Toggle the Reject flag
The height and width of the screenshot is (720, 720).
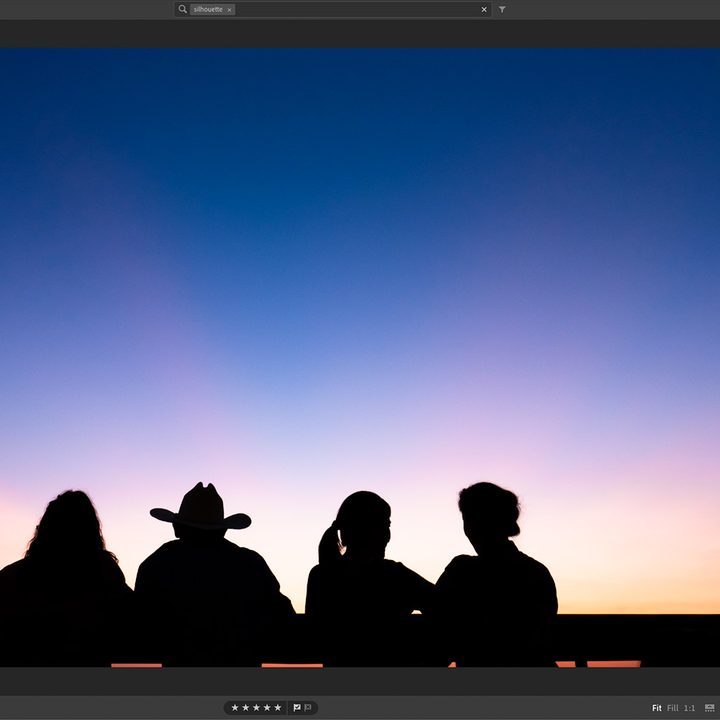(308, 708)
